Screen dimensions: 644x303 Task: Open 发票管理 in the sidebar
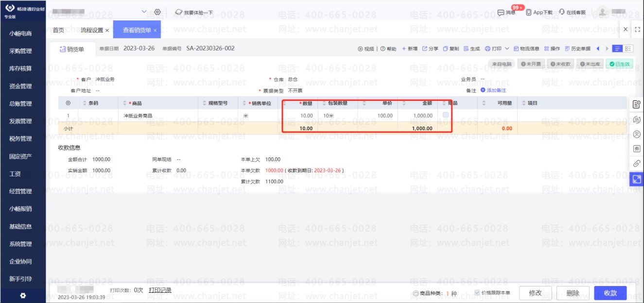tap(20, 121)
